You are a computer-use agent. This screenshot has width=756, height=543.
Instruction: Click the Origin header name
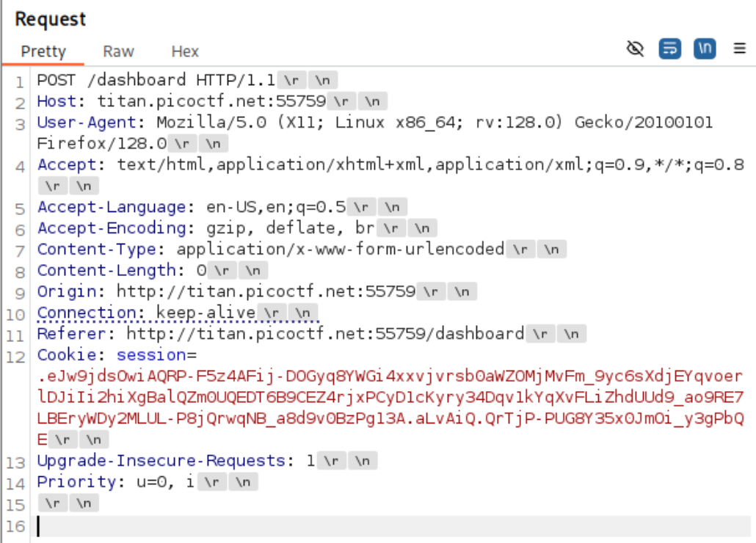67,291
